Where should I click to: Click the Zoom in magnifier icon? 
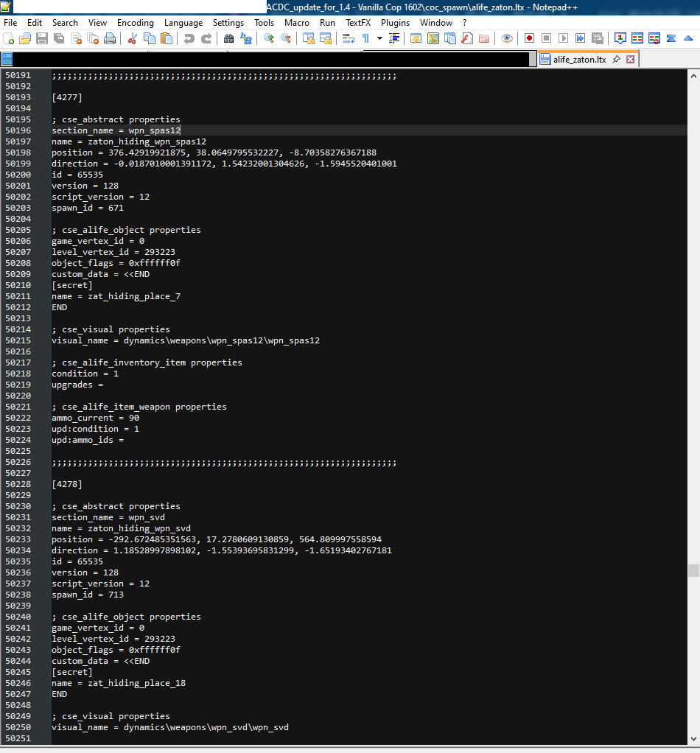point(268,38)
